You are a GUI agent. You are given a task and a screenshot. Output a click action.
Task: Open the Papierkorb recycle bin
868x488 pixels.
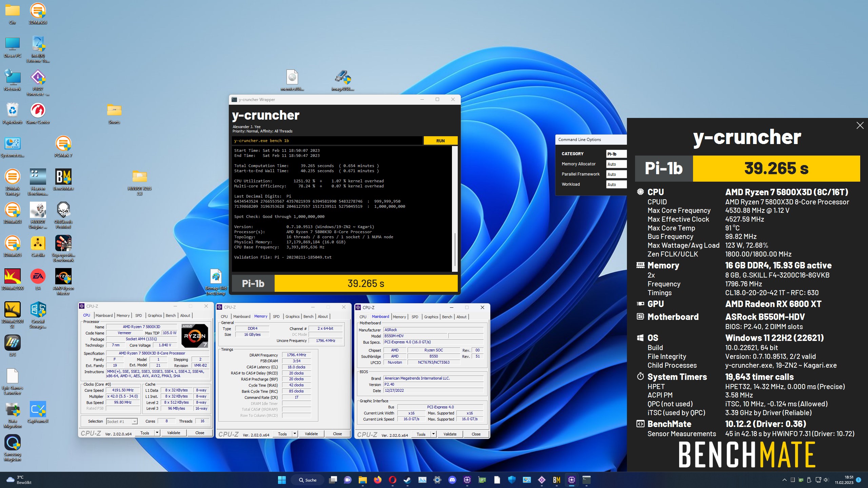point(12,113)
